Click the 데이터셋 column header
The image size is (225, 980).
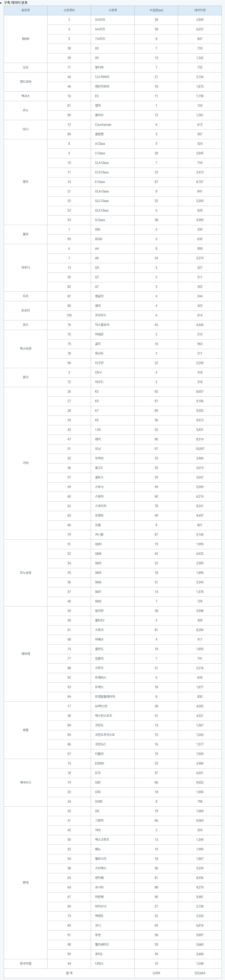[x=200, y=10]
